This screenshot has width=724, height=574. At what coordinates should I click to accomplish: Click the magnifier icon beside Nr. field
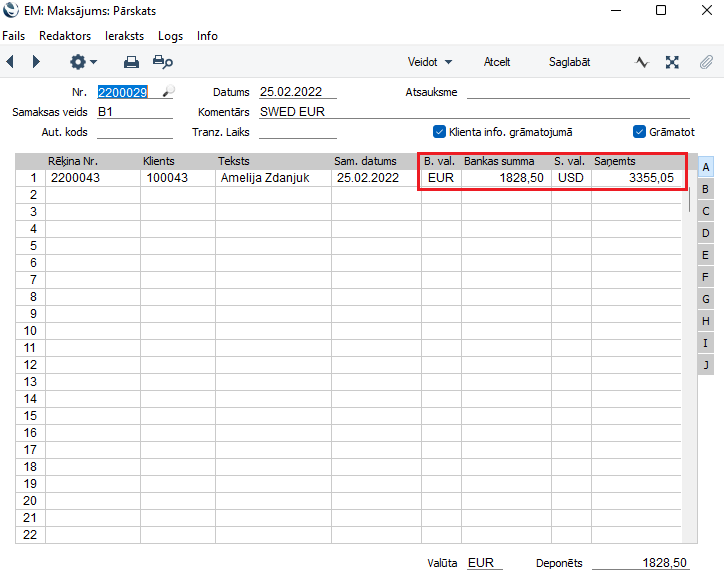tap(167, 92)
